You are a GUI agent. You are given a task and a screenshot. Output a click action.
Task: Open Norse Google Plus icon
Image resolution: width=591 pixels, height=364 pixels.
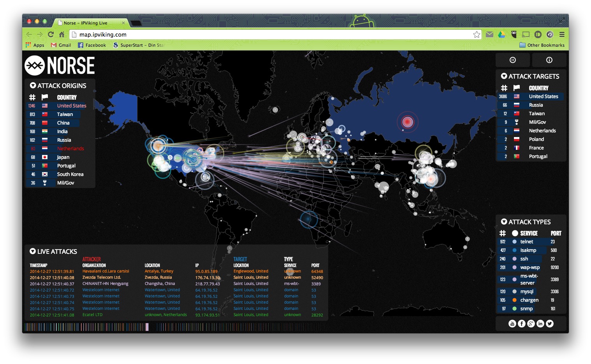[x=531, y=324]
